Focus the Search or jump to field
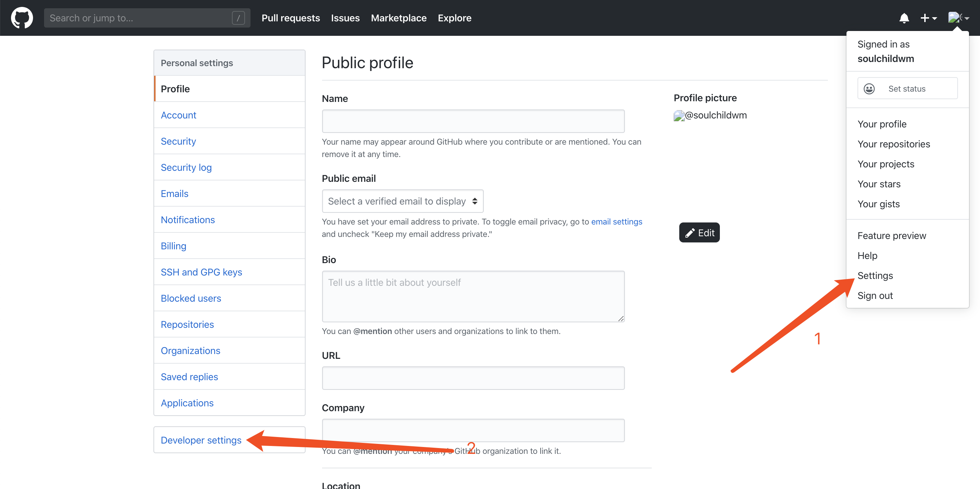The width and height of the screenshot is (980, 489). pyautogui.click(x=147, y=18)
